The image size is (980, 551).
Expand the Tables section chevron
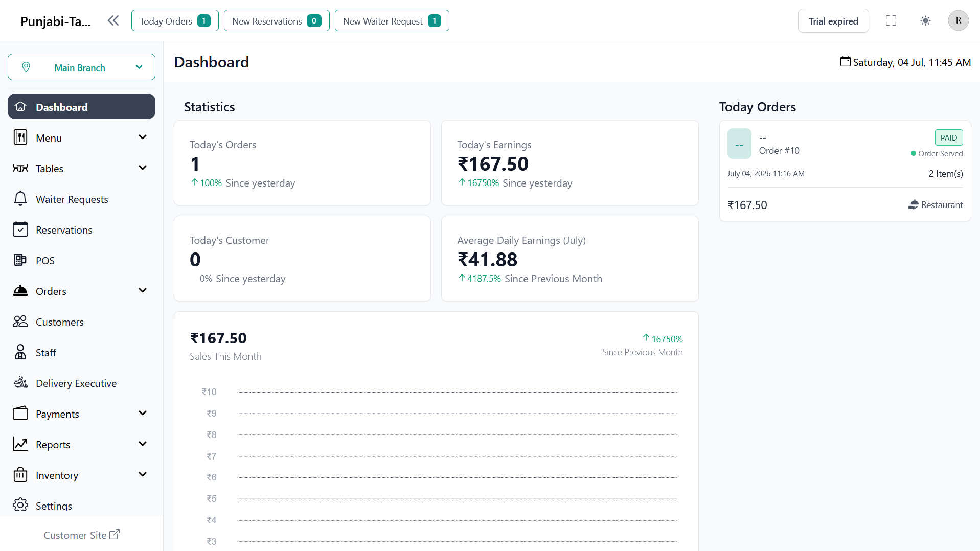tap(143, 168)
